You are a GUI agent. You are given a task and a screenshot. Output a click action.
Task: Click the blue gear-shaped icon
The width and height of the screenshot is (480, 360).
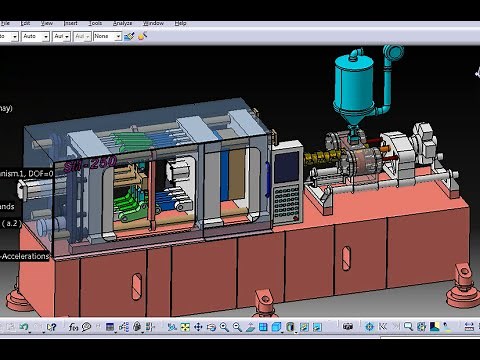point(421,327)
